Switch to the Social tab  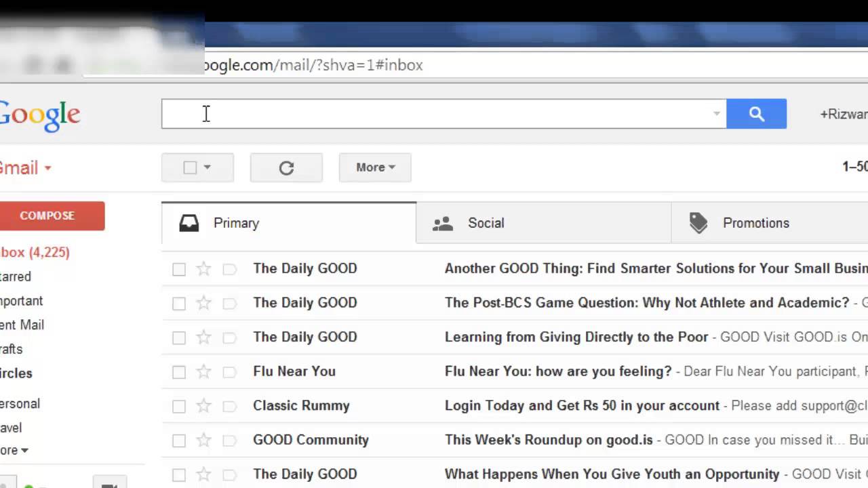486,223
